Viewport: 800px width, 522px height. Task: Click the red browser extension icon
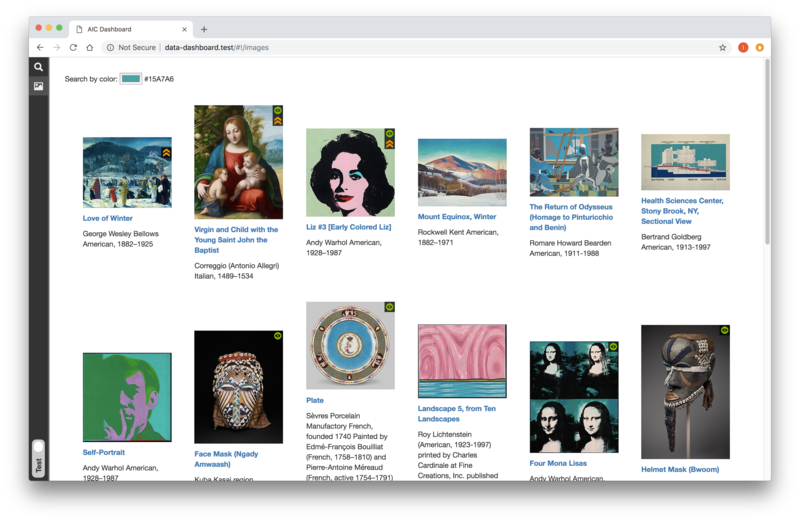point(743,47)
